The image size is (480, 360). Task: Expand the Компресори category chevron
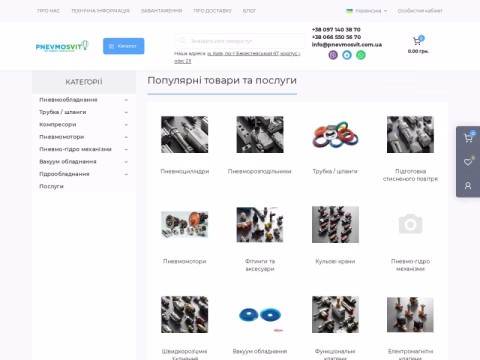[126, 125]
